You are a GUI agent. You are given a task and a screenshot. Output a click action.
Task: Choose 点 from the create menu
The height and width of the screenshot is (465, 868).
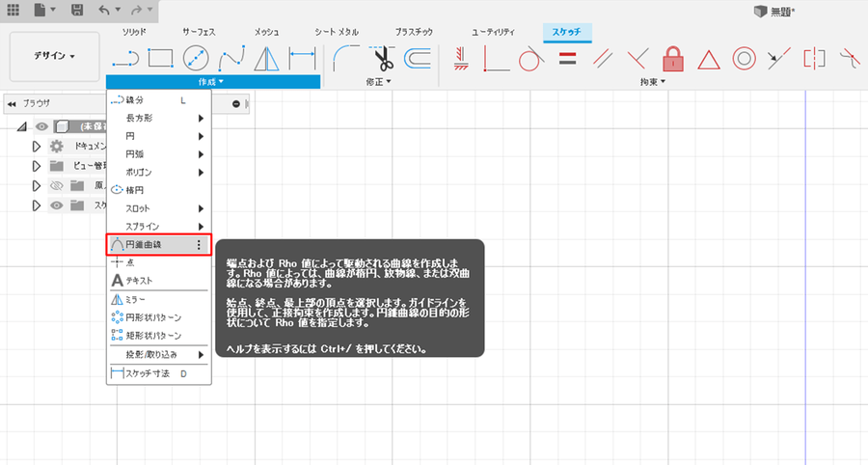159,262
